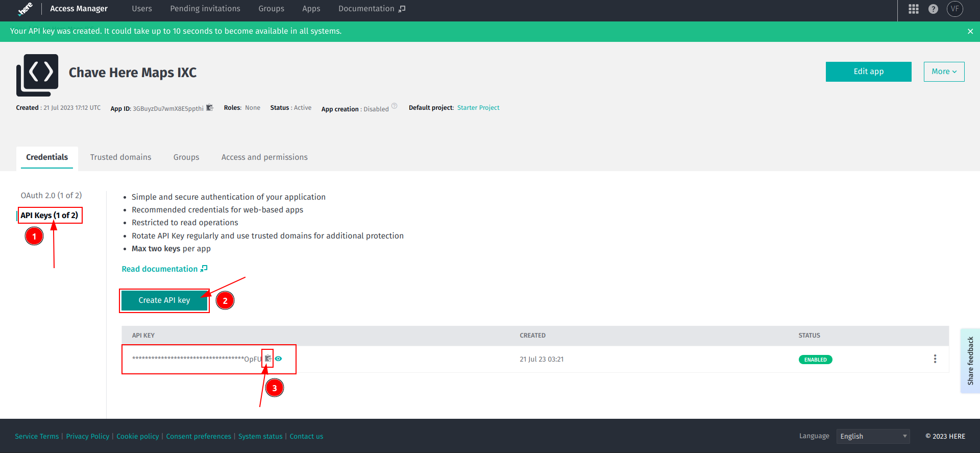The image size is (980, 453).
Task: Click the HERE logo in top bar
Action: [25, 9]
